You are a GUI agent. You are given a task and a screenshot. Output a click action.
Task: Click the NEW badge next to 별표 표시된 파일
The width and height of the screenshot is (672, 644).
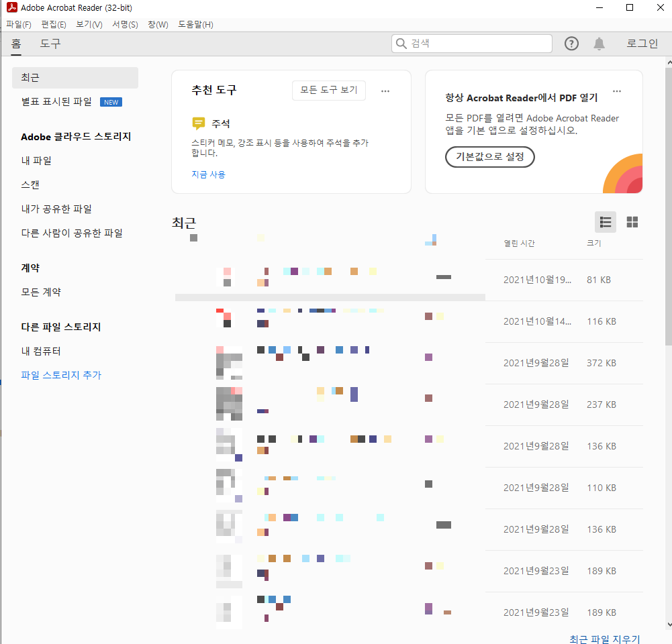(x=111, y=102)
